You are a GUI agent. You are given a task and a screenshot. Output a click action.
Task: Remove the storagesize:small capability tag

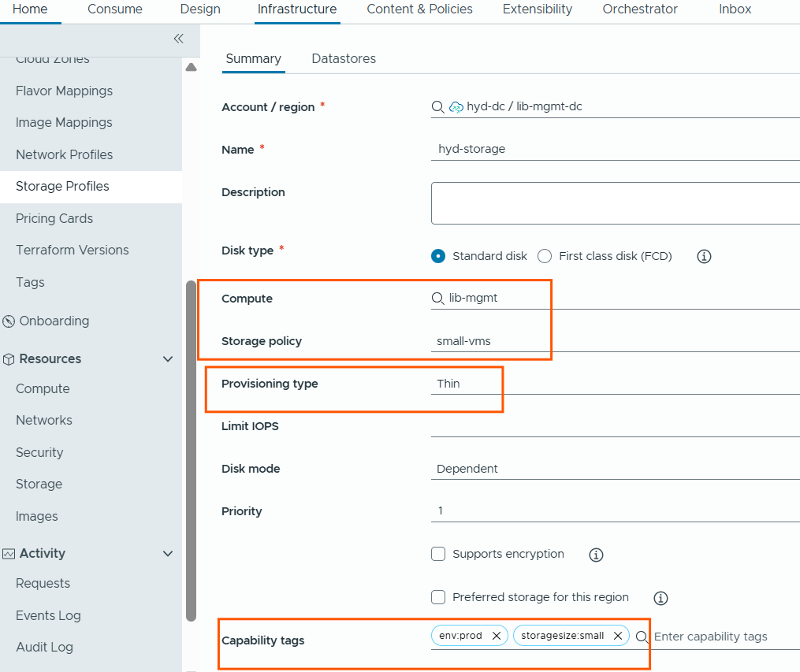[x=618, y=636]
